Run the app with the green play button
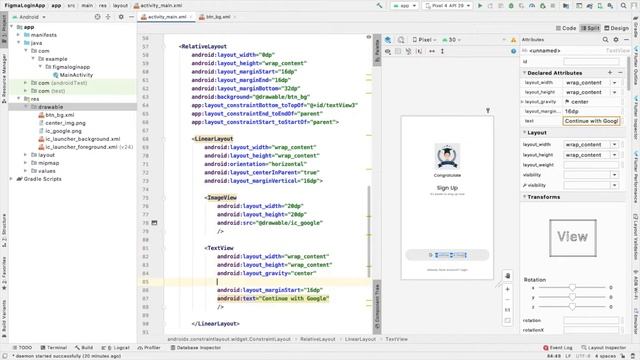 pos(480,6)
